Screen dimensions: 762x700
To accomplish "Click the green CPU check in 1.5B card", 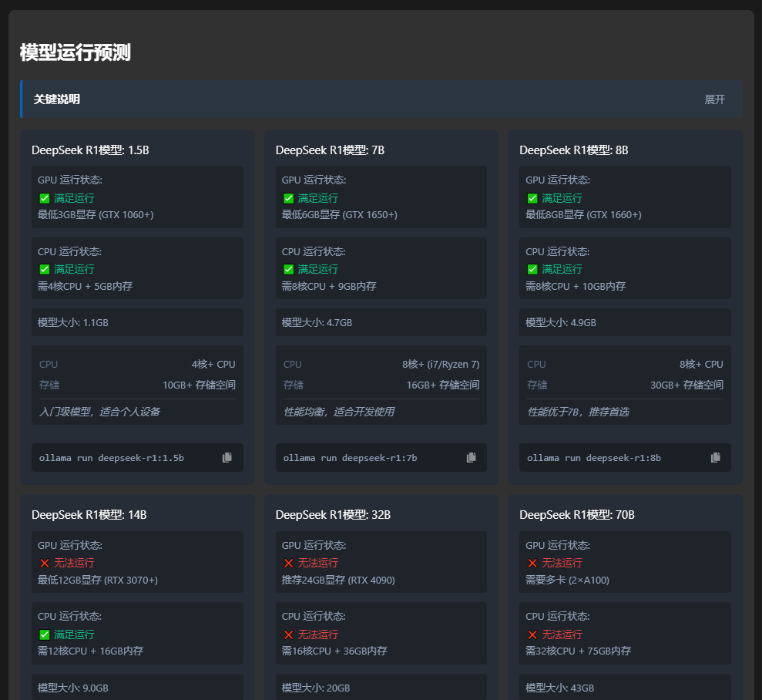I will pos(44,269).
